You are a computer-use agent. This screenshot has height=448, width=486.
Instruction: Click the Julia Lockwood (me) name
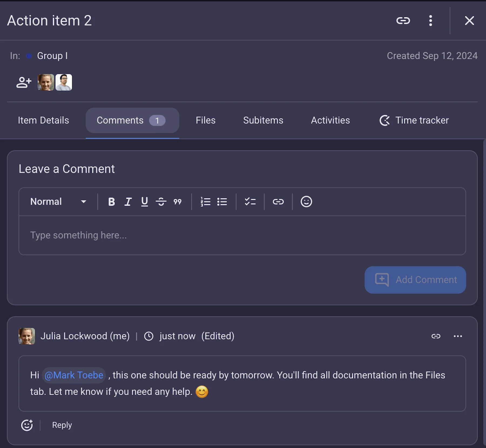click(85, 336)
